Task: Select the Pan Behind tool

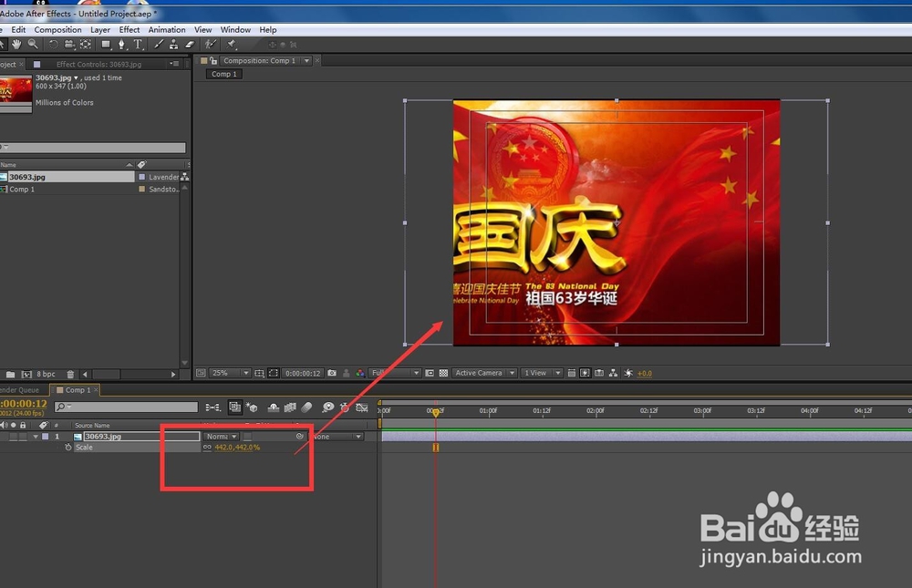Action: 86,44
